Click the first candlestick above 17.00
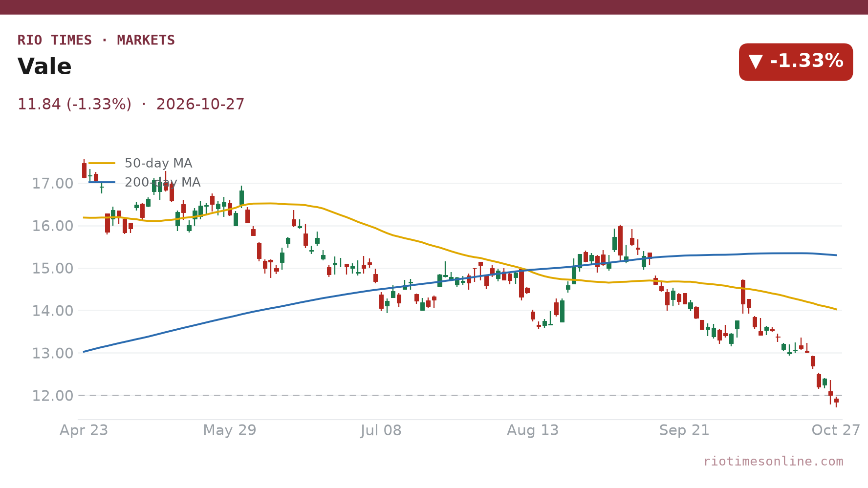 [x=84, y=169]
